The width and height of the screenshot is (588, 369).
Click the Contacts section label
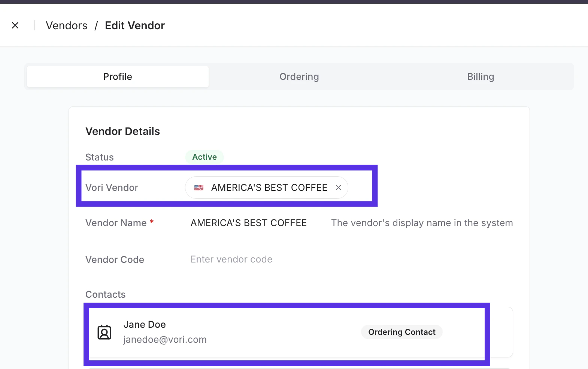(x=106, y=294)
